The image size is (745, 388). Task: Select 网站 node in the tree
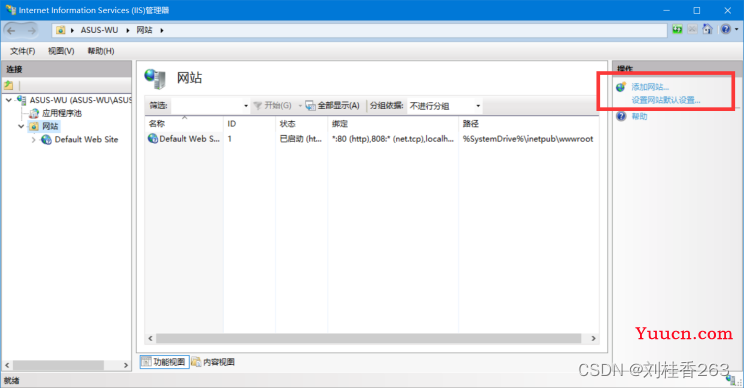(50, 126)
